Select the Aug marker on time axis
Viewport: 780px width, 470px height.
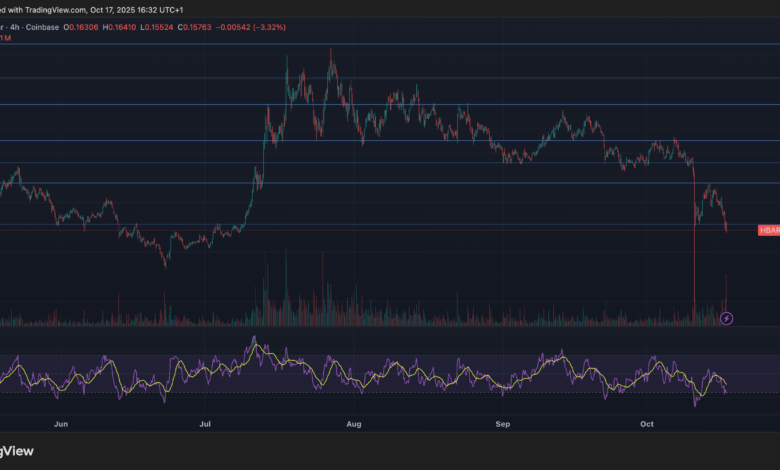point(353,424)
